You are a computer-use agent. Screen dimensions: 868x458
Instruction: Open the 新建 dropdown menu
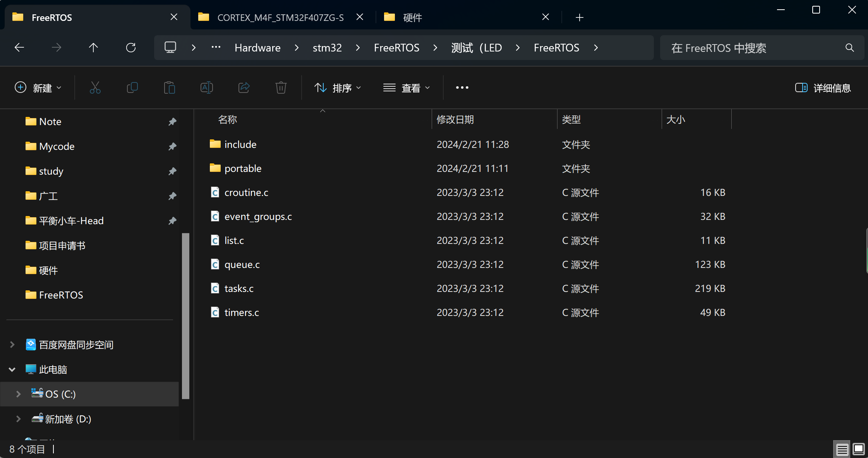(38, 88)
